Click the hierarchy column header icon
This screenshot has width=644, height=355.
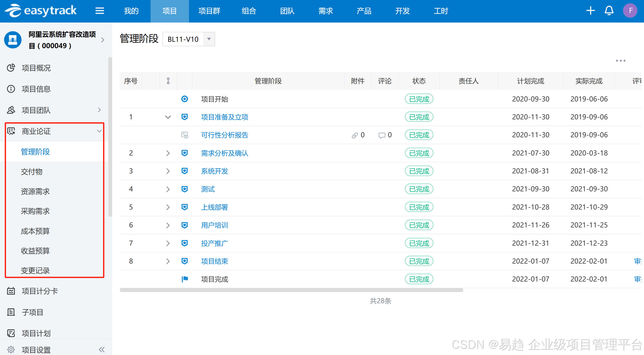pyautogui.click(x=168, y=81)
